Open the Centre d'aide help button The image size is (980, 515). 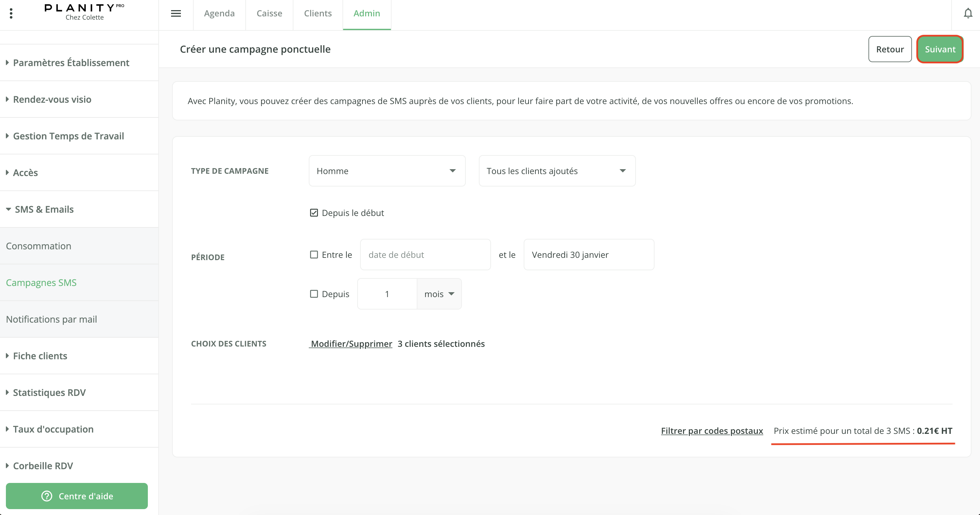coord(77,496)
